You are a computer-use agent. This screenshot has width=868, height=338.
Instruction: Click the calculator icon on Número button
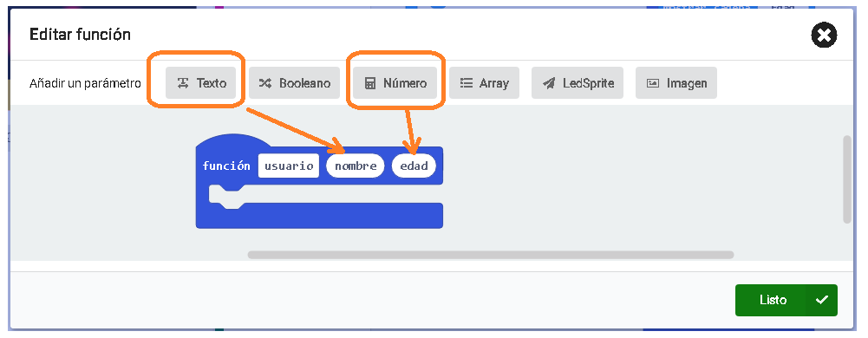(x=369, y=83)
